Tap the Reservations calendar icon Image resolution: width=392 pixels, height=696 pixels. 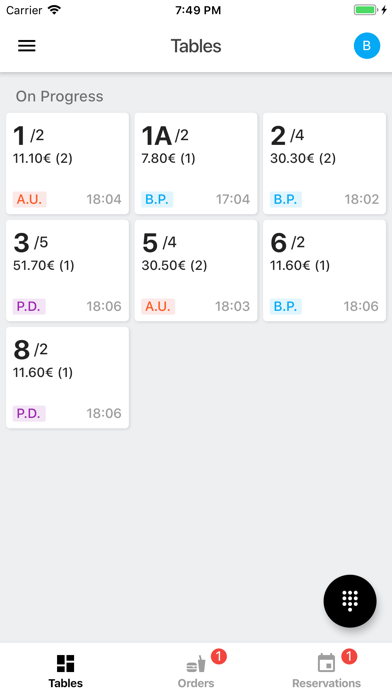(326, 664)
